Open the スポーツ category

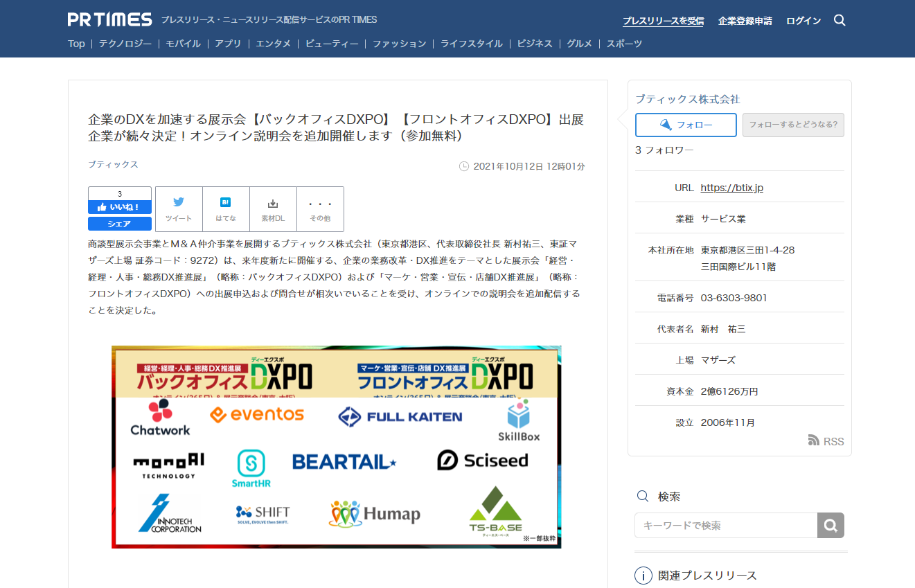(624, 44)
